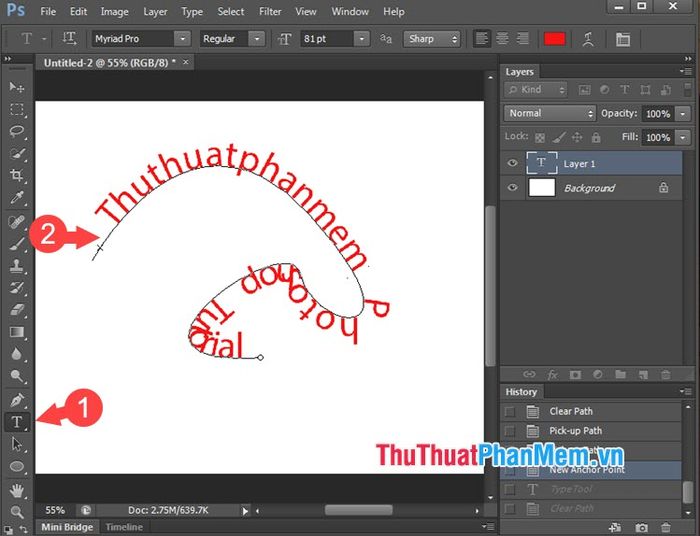Viewport: 700px width, 536px height.
Task: Select the Eraser tool
Action: pyautogui.click(x=17, y=310)
